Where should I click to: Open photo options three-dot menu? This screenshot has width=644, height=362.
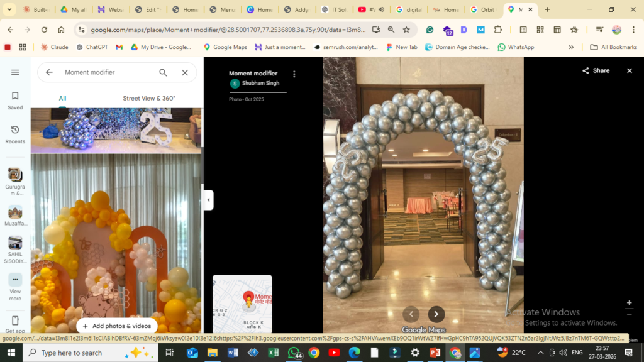[294, 74]
